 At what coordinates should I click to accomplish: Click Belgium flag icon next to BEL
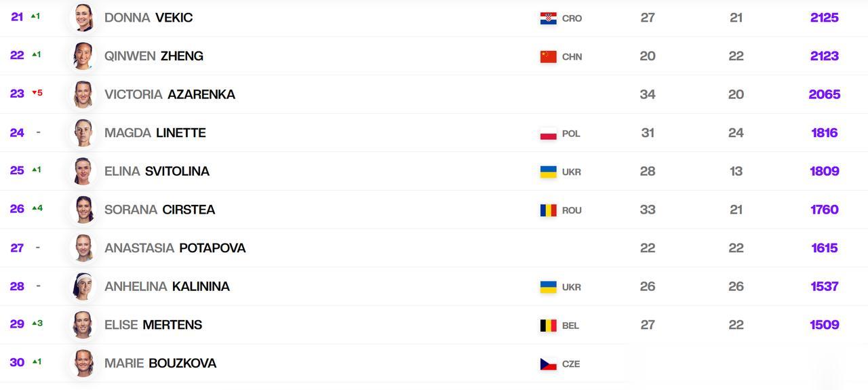548,326
